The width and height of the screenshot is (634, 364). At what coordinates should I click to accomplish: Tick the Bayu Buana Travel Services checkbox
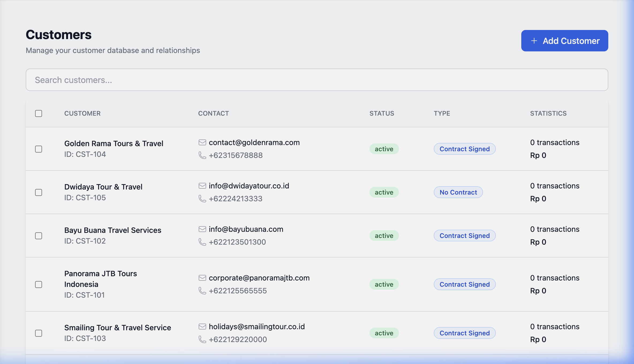(x=39, y=236)
